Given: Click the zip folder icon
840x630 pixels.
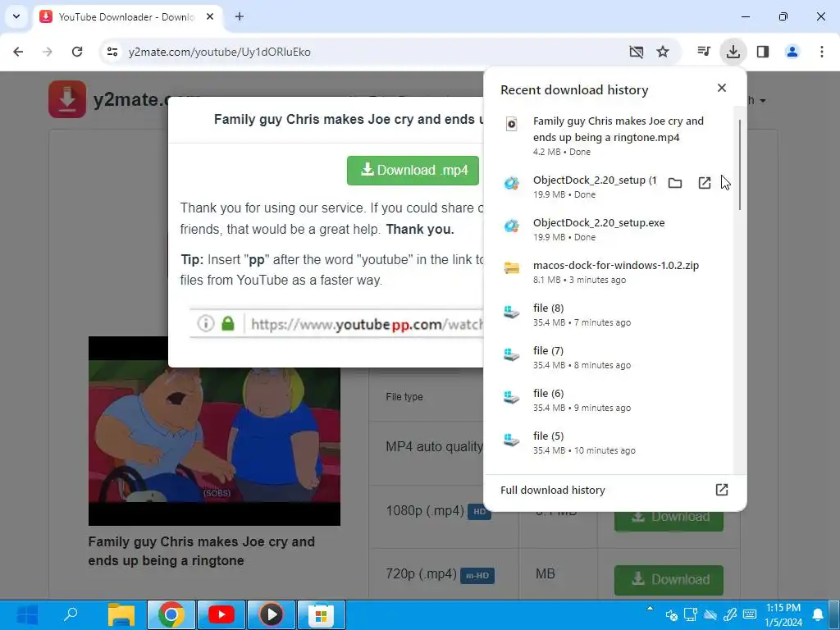Looking at the screenshot, I should (512, 268).
